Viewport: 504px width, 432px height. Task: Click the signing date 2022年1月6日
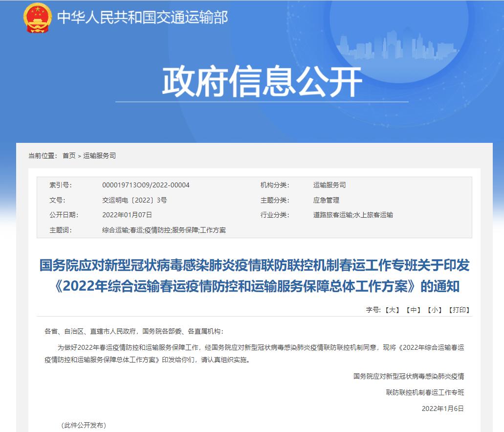point(443,409)
